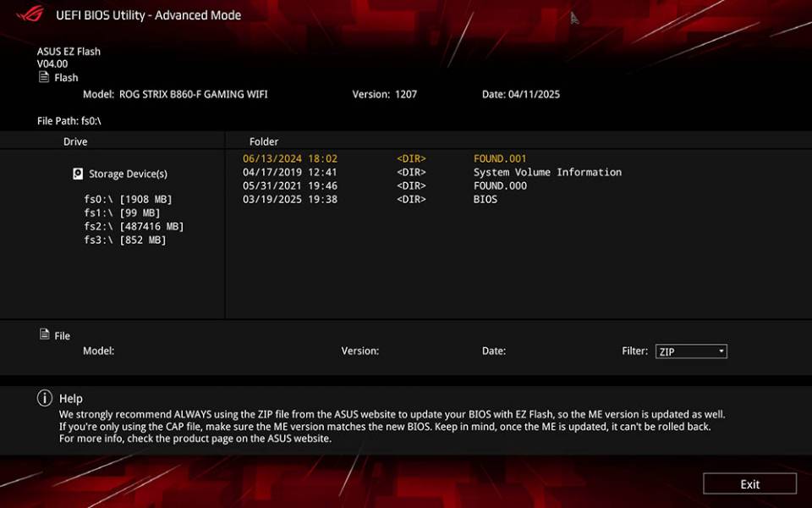Open the Filter ZIP dropdown
812x508 pixels.
coord(690,351)
